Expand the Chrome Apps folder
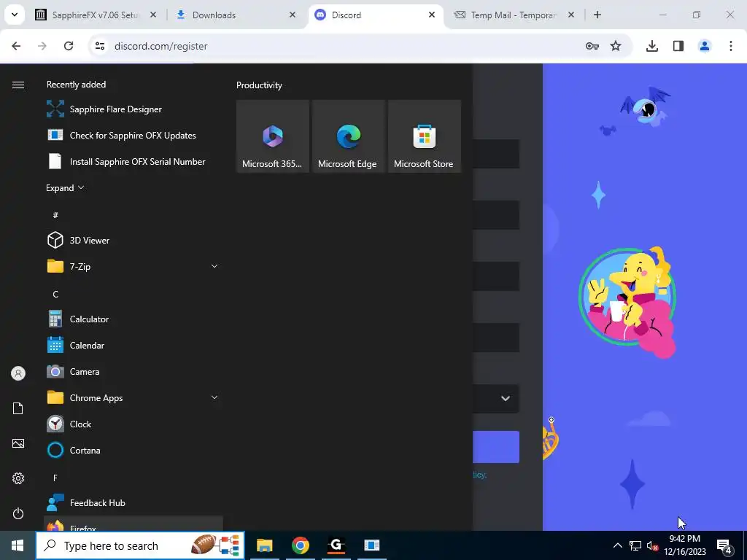This screenshot has width=747, height=560. tap(214, 397)
